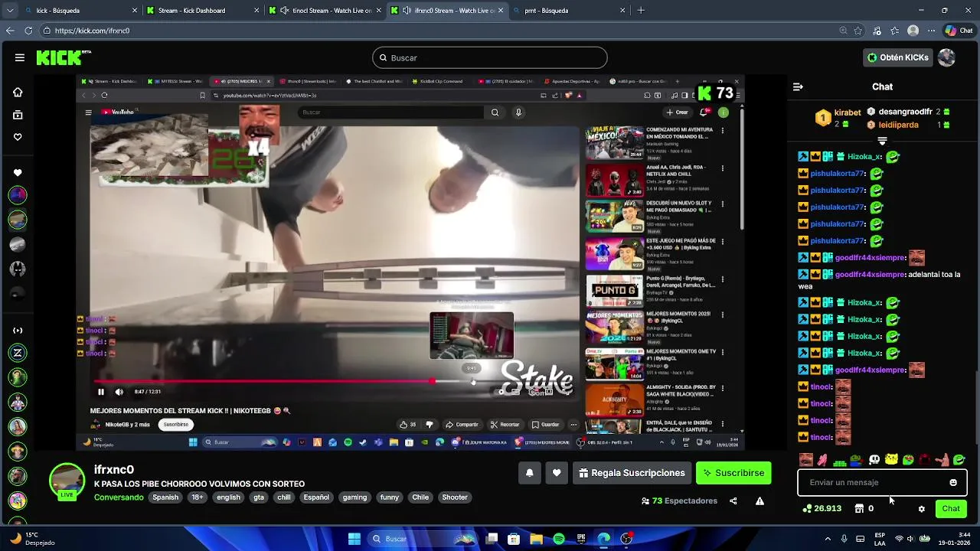The image size is (980, 551).
Task: Select the gta tag
Action: (x=259, y=497)
